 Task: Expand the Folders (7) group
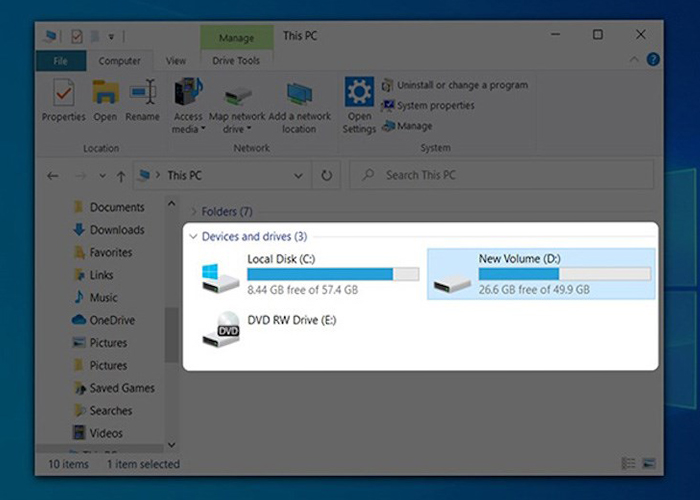point(193,212)
